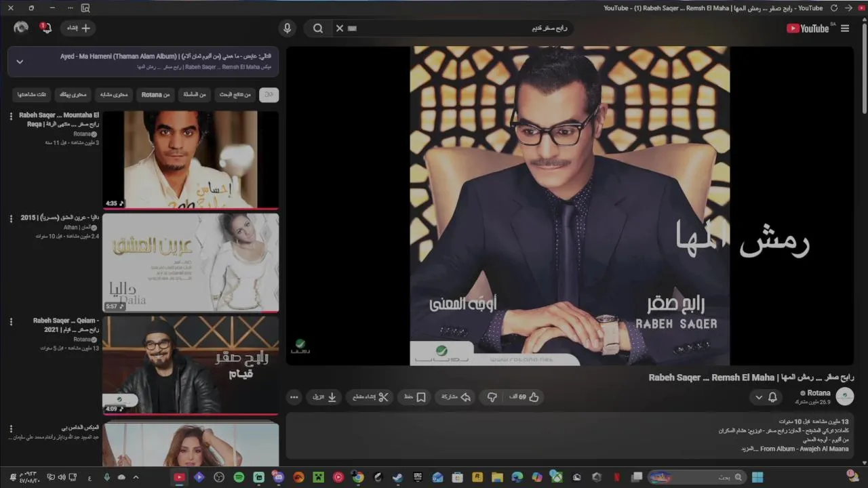Open options for Qeiam 2021 video
This screenshot has height=488, width=868.
[11, 321]
